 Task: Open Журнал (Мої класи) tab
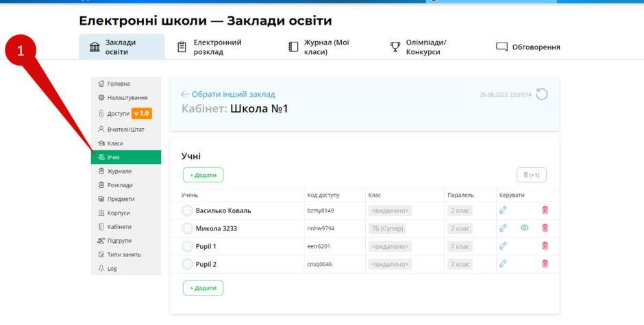tap(319, 47)
